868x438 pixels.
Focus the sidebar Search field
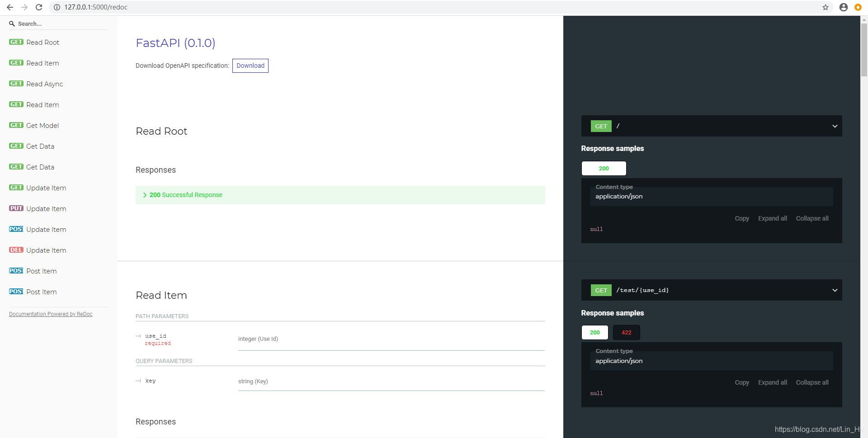[59, 24]
